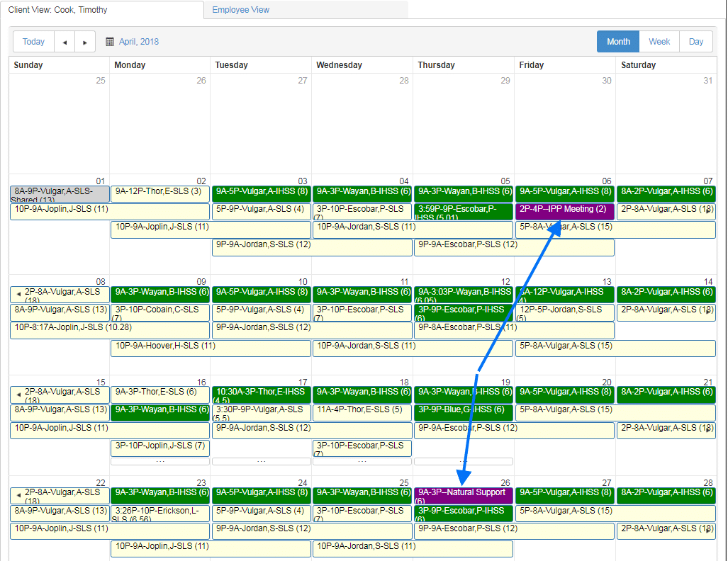The height and width of the screenshot is (561, 728).
Task: Navigate to previous month with left arrow
Action: click(65, 42)
